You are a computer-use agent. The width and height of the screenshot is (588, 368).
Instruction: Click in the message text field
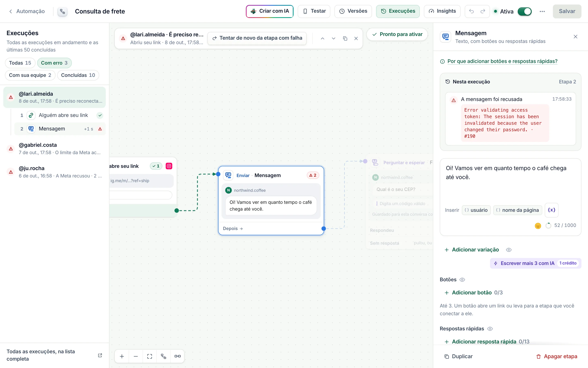(510, 180)
